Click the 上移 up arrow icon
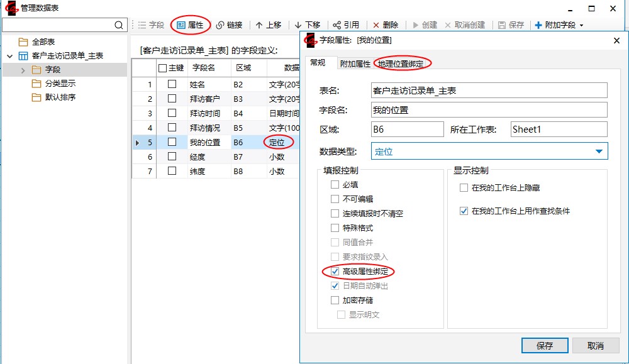Image resolution: width=629 pixels, height=364 pixels. (x=259, y=25)
